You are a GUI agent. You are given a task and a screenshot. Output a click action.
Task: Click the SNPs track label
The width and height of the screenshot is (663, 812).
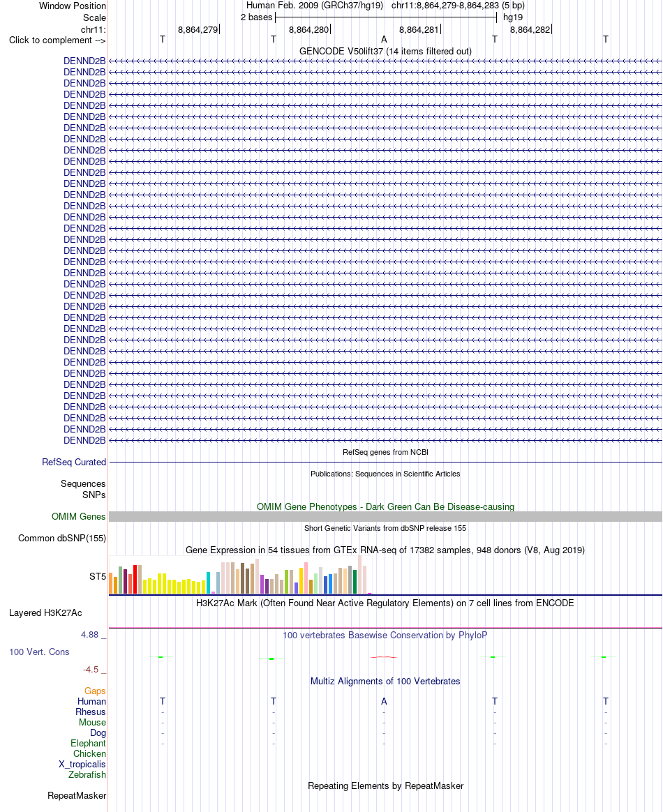coord(94,495)
